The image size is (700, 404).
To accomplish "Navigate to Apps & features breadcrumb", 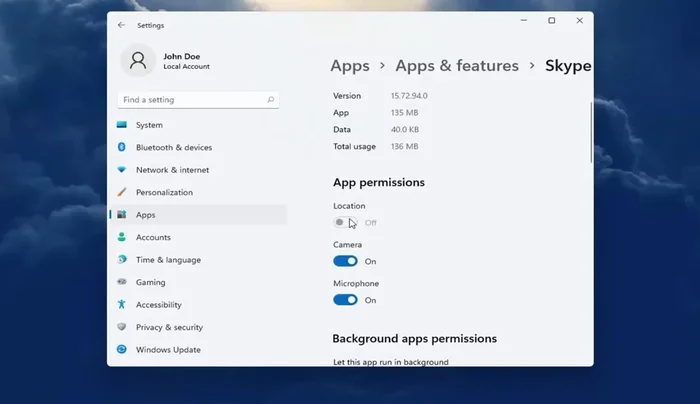I will [457, 66].
